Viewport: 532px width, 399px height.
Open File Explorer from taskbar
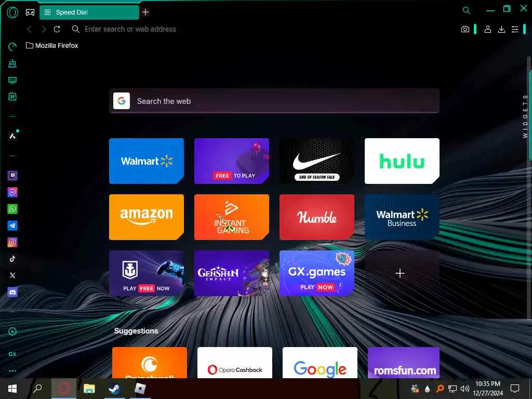(89, 389)
